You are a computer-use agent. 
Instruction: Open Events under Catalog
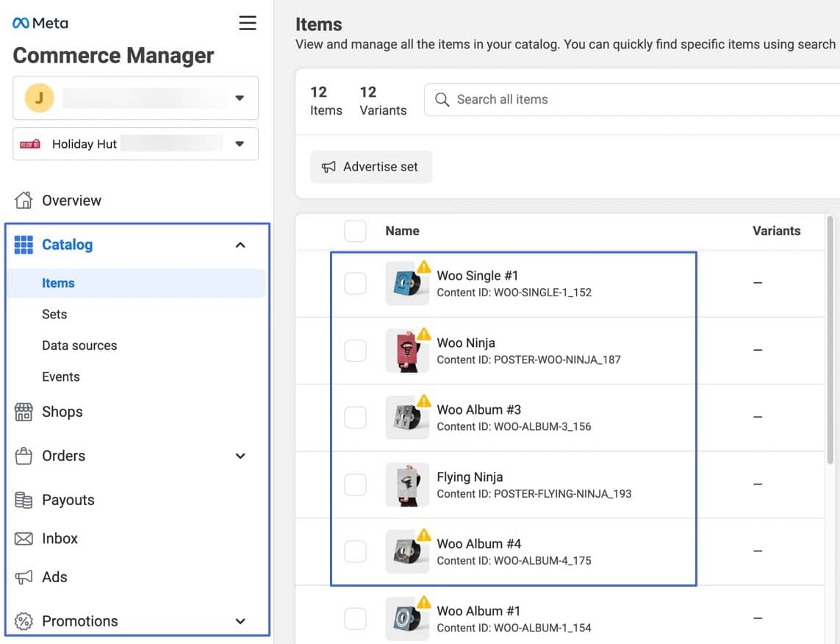(x=60, y=376)
